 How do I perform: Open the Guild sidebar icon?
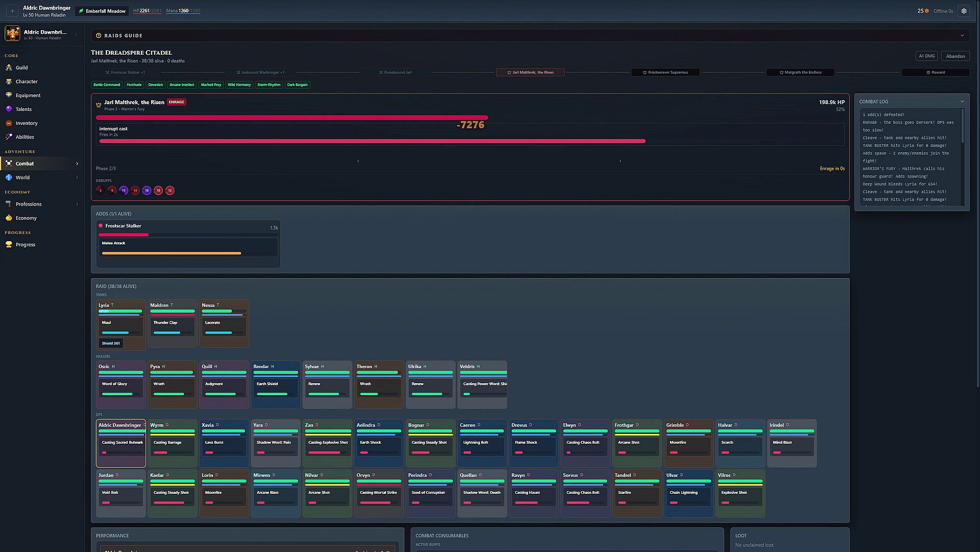pos(9,67)
